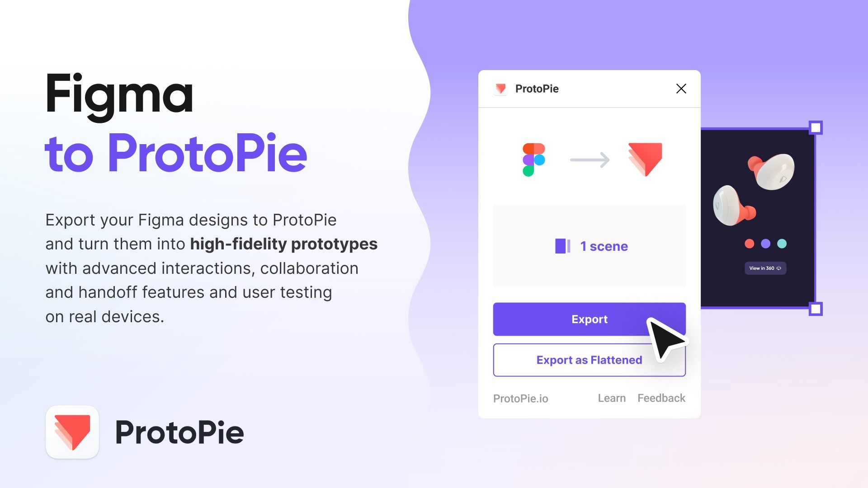Click the Feedback menu item

coord(660,398)
